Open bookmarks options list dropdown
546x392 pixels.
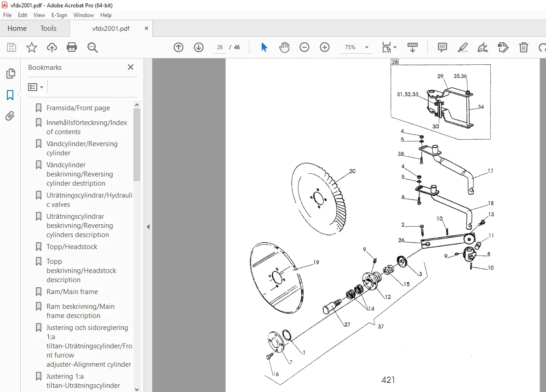[x=35, y=87]
